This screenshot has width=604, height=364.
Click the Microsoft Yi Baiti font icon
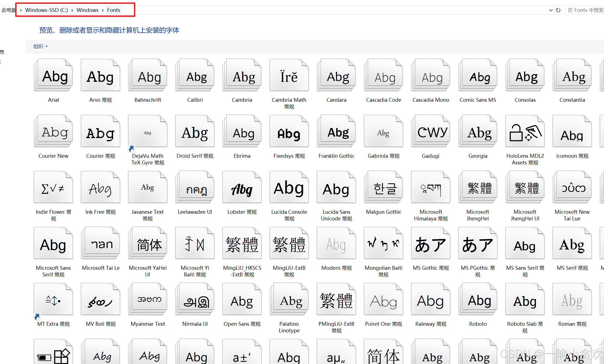click(x=195, y=243)
